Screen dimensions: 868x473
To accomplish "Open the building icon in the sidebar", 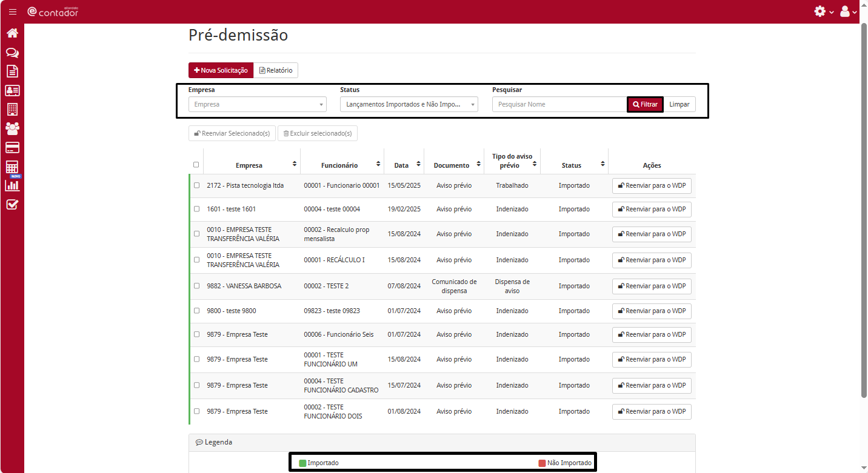I will (12, 109).
